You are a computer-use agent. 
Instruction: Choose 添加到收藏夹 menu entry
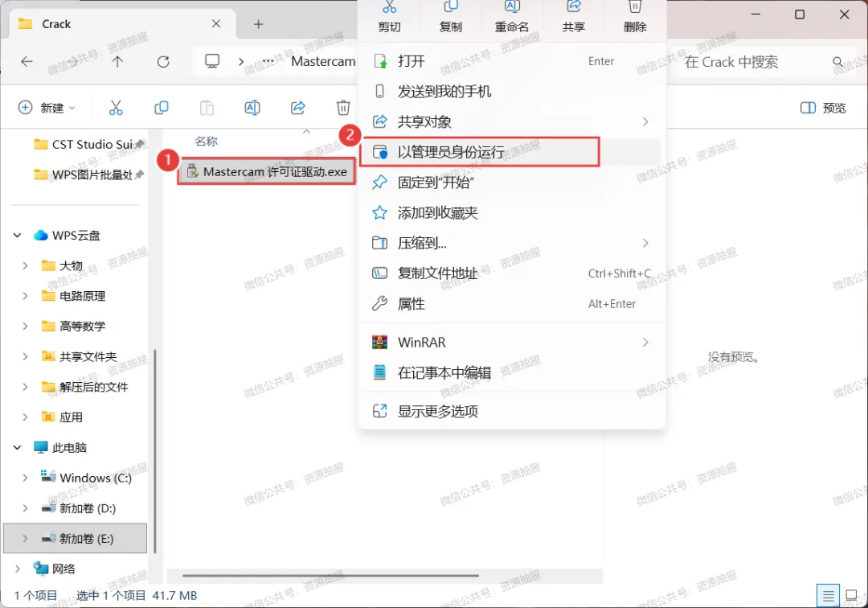[x=511, y=212]
